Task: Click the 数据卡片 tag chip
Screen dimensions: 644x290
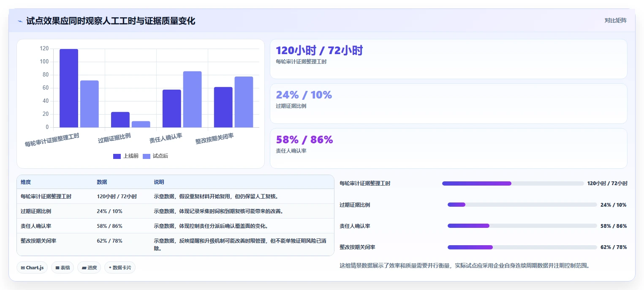Action: (x=120, y=268)
